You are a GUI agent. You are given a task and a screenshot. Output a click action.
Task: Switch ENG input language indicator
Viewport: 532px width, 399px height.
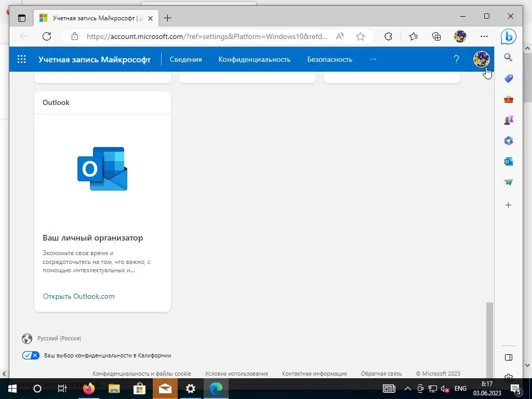(460, 389)
